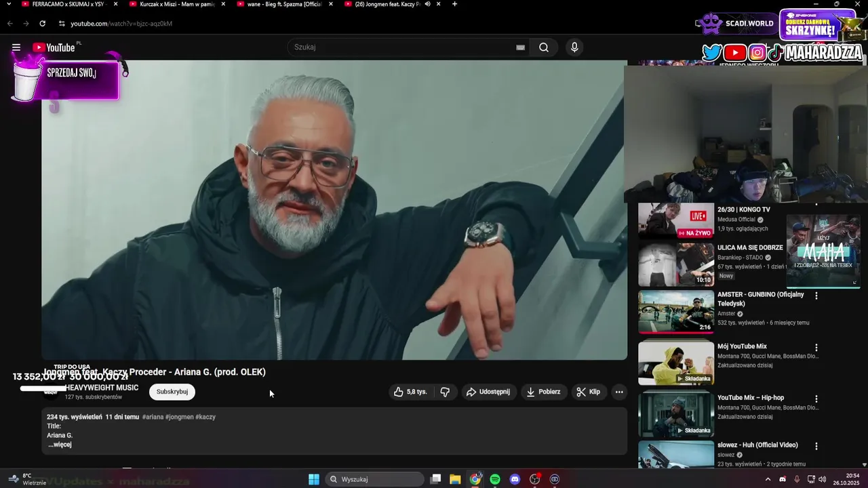Click Klip scissors button
868x488 pixels.
pyautogui.click(x=589, y=392)
